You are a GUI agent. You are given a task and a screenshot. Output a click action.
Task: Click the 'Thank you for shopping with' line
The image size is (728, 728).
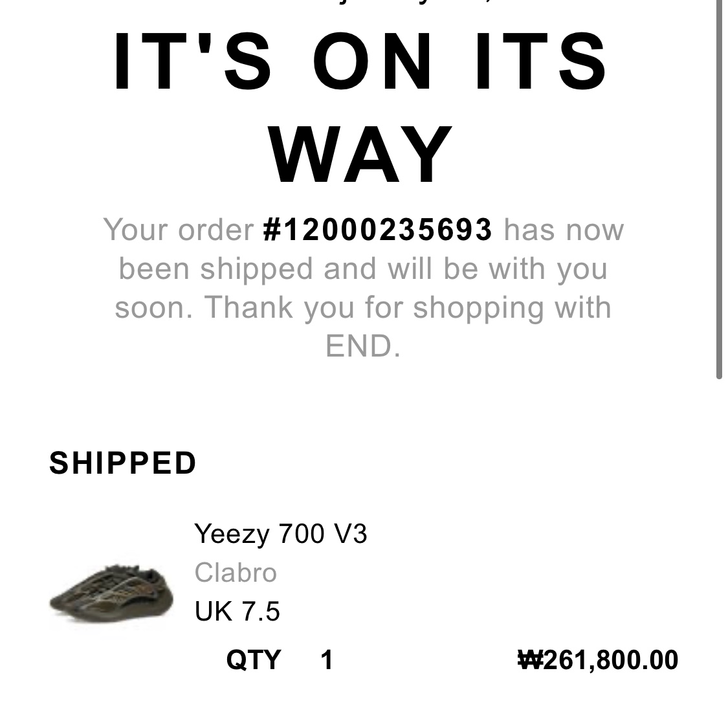[x=408, y=307]
